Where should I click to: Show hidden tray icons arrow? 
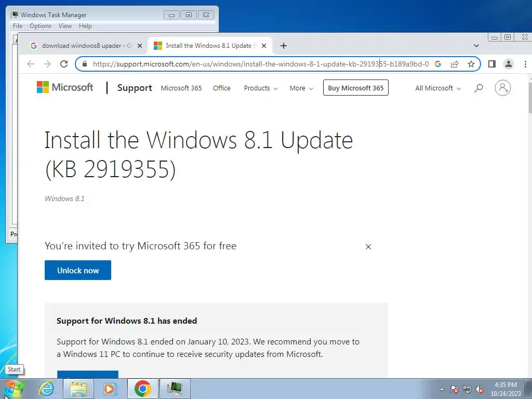click(x=442, y=389)
